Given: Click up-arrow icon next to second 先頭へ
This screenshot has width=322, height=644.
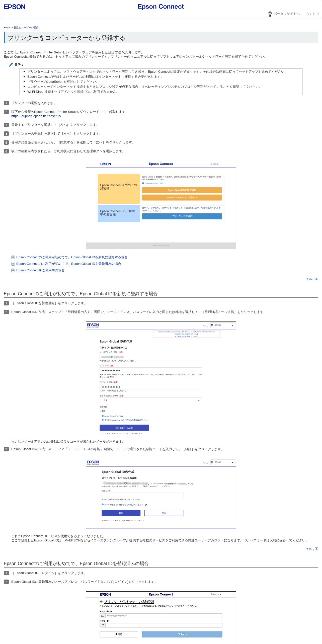Looking at the screenshot, I should [x=316, y=549].
